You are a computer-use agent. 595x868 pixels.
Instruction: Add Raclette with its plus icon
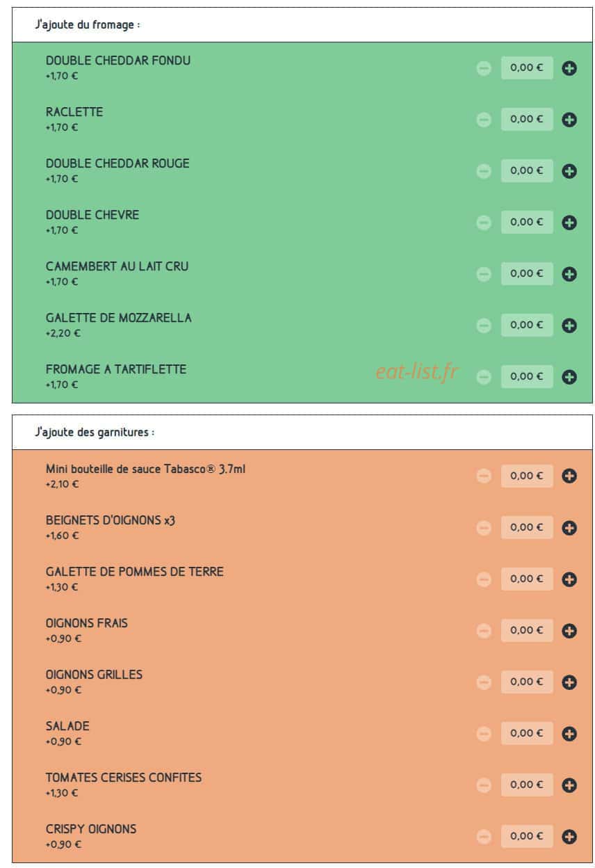point(569,120)
